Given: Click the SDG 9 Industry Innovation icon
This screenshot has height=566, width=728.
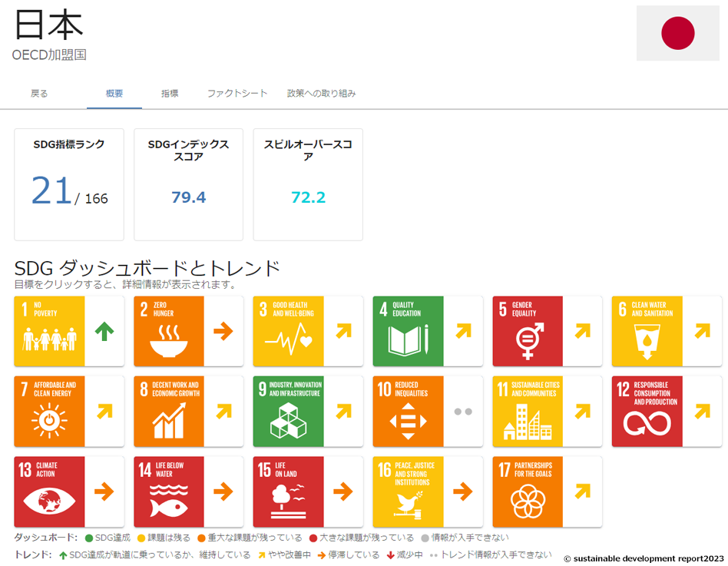Looking at the screenshot, I should click(x=289, y=411).
